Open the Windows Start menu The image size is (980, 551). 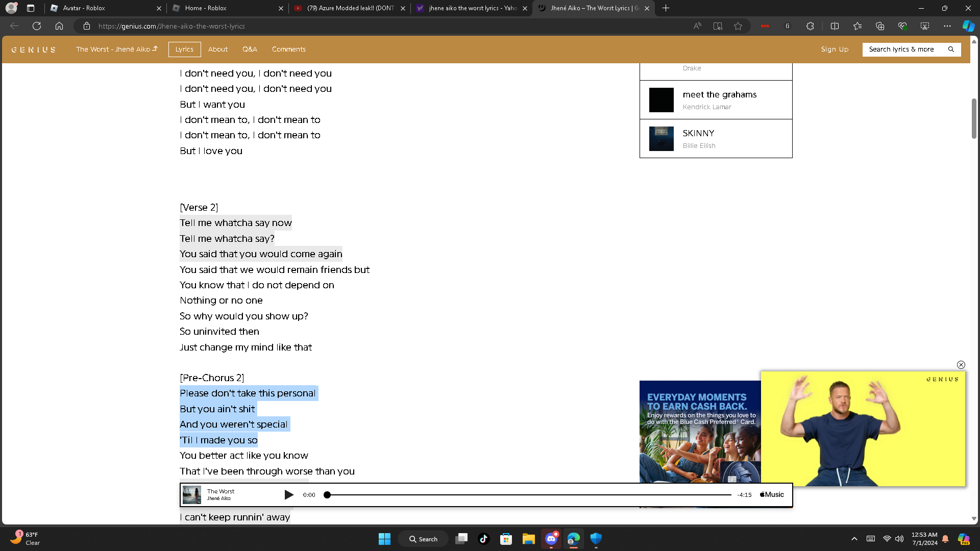(384, 539)
